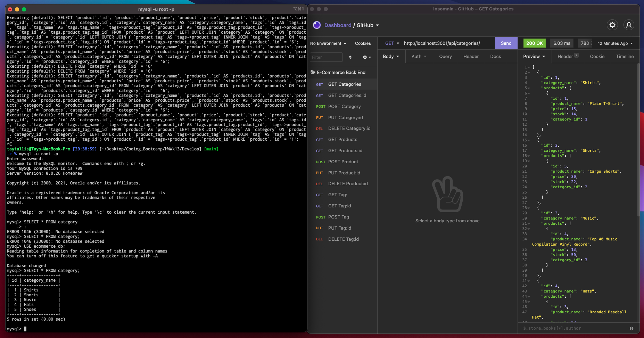This screenshot has width=644, height=338.
Task: Open the account icon in the top bar
Action: point(629,25)
